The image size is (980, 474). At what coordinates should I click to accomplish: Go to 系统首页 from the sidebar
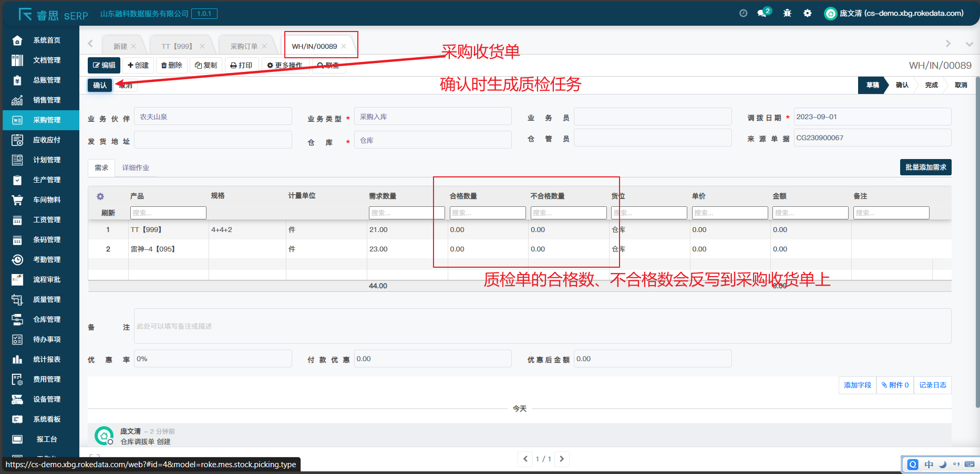[x=47, y=40]
